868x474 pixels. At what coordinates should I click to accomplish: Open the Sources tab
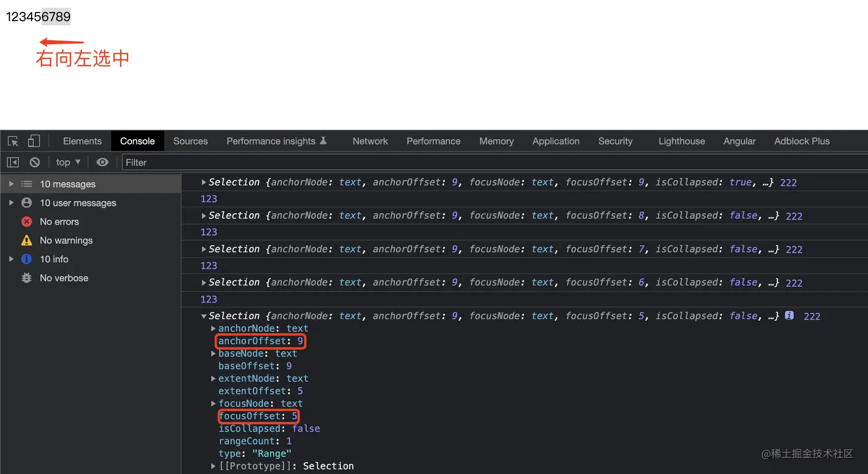191,141
